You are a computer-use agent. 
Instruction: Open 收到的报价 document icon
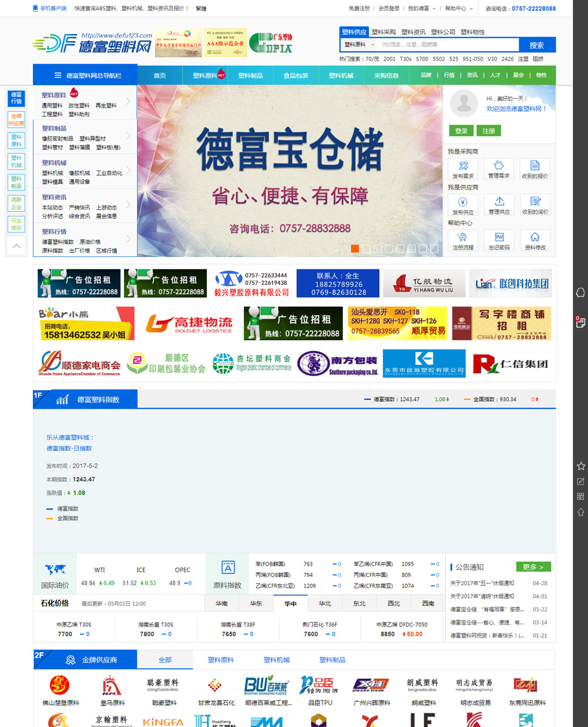[535, 166]
